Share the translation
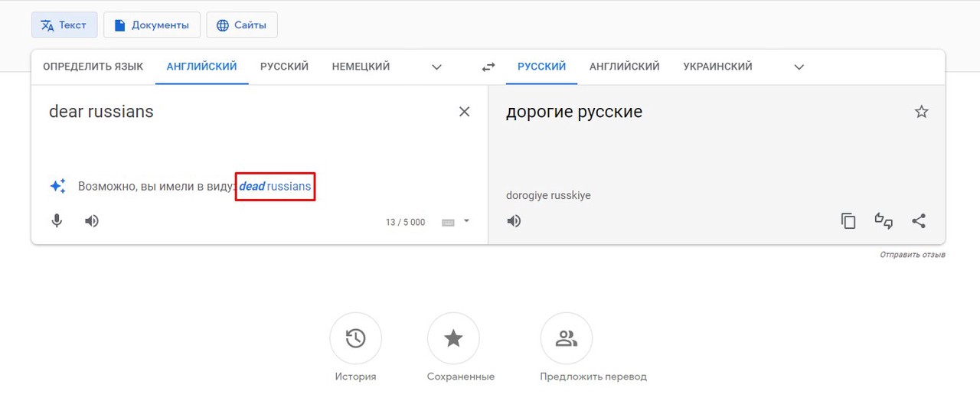The image size is (980, 401). pos(919,221)
